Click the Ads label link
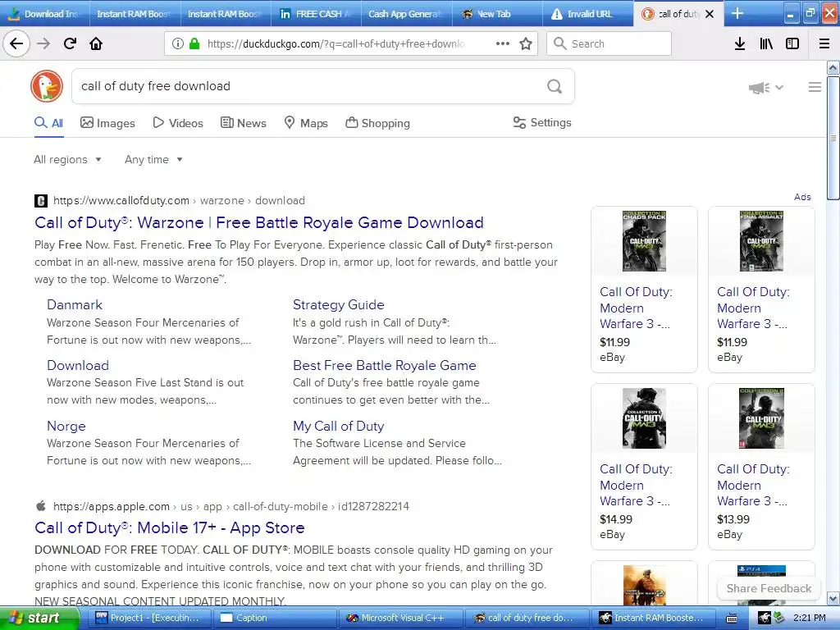Screen dimensions: 840x630 (x=802, y=197)
